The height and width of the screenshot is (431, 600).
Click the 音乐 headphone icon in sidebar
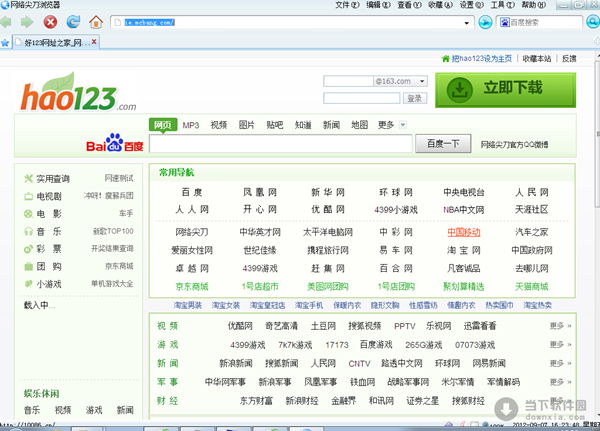coord(28,232)
